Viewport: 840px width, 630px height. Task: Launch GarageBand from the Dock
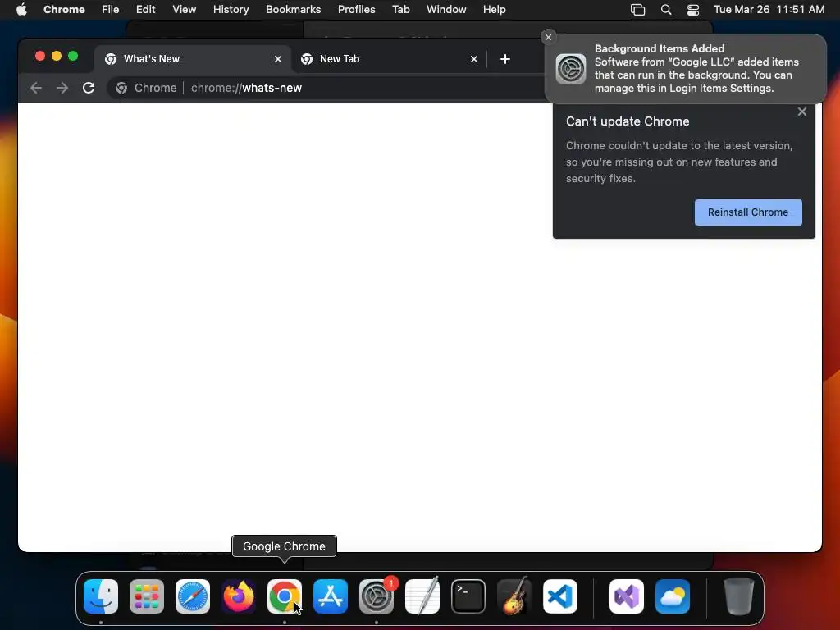(x=514, y=596)
